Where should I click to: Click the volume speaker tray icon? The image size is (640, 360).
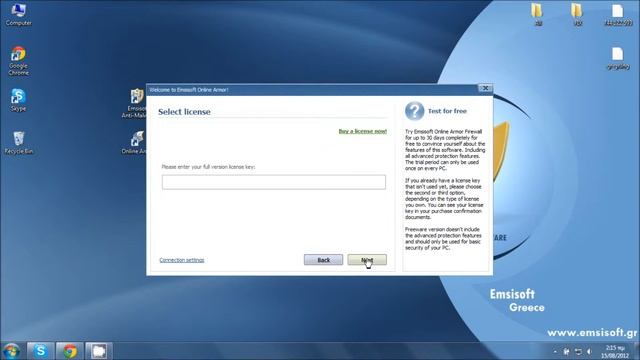coord(589,351)
